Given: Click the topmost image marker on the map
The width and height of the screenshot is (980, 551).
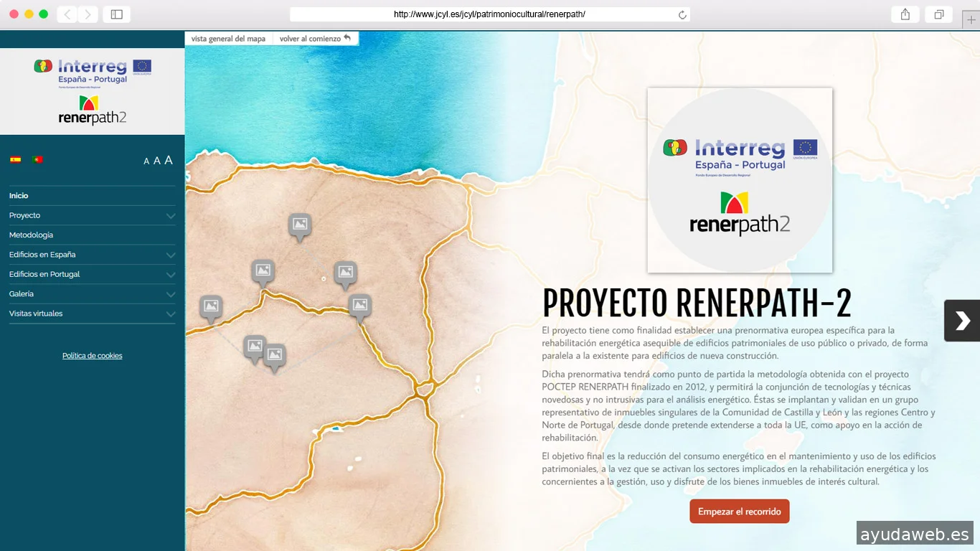Looking at the screenshot, I should 300,225.
